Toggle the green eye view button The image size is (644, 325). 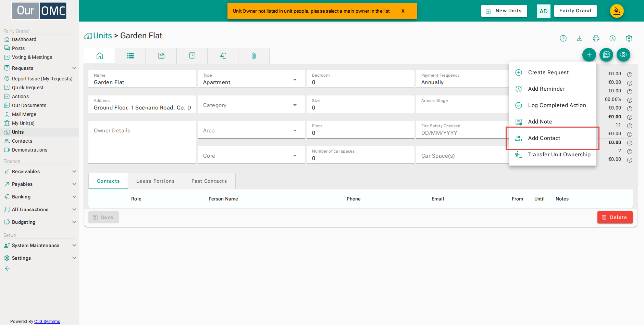tap(623, 55)
